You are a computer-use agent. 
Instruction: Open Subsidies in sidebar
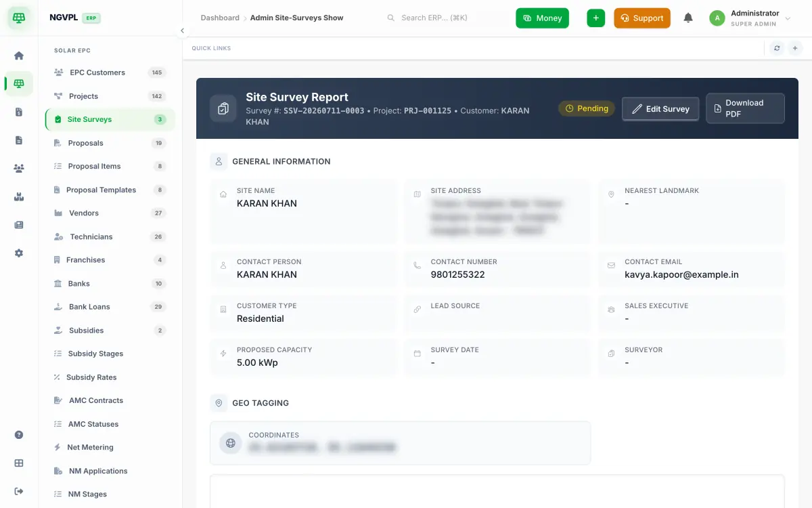[110, 331]
